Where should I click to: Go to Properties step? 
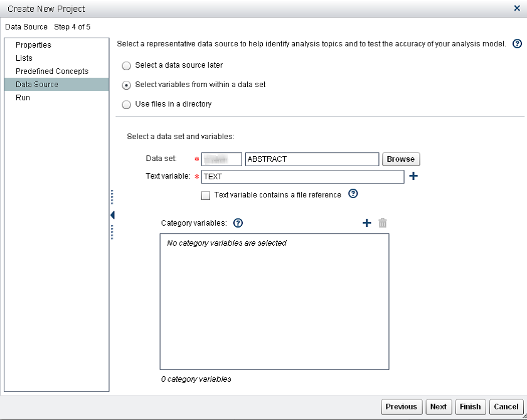tap(56, 45)
